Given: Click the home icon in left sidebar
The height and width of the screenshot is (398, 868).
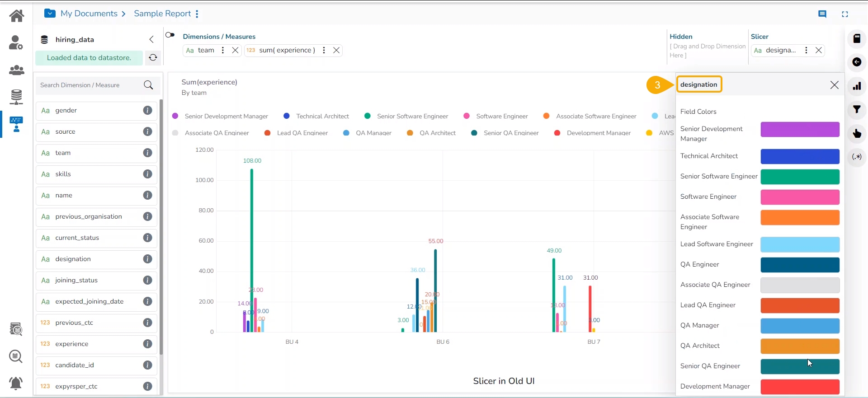Looking at the screenshot, I should tap(17, 16).
